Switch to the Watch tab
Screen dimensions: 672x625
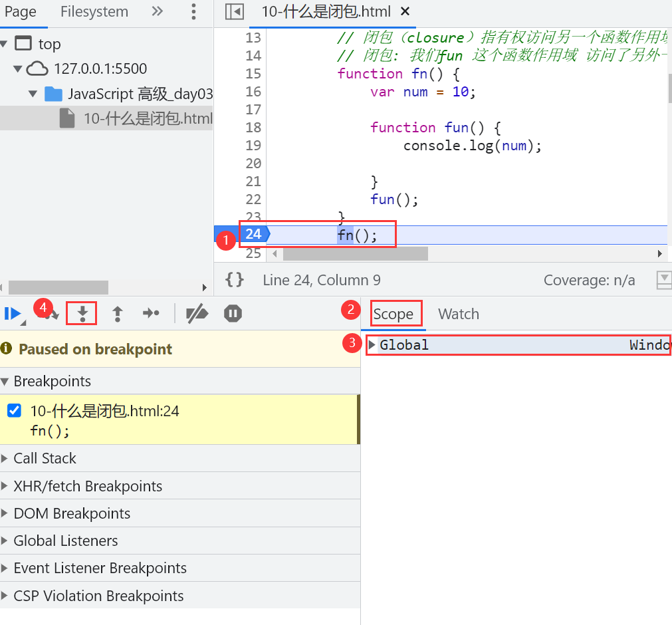(x=458, y=314)
